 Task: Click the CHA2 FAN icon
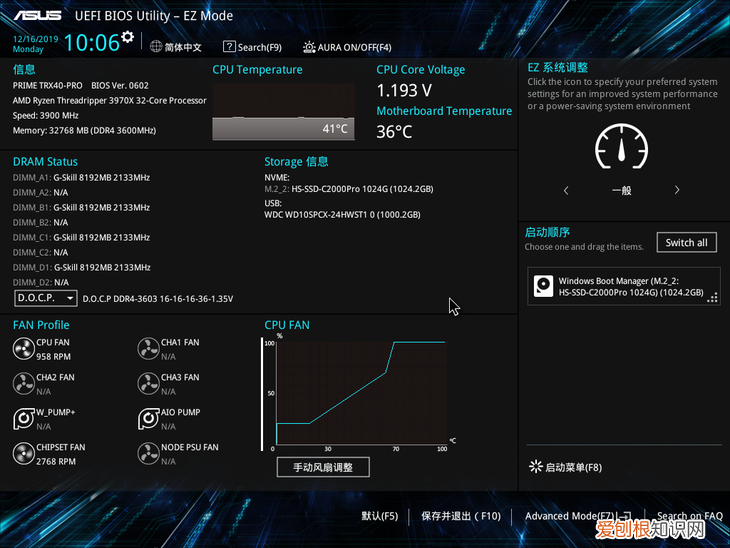pyautogui.click(x=23, y=383)
